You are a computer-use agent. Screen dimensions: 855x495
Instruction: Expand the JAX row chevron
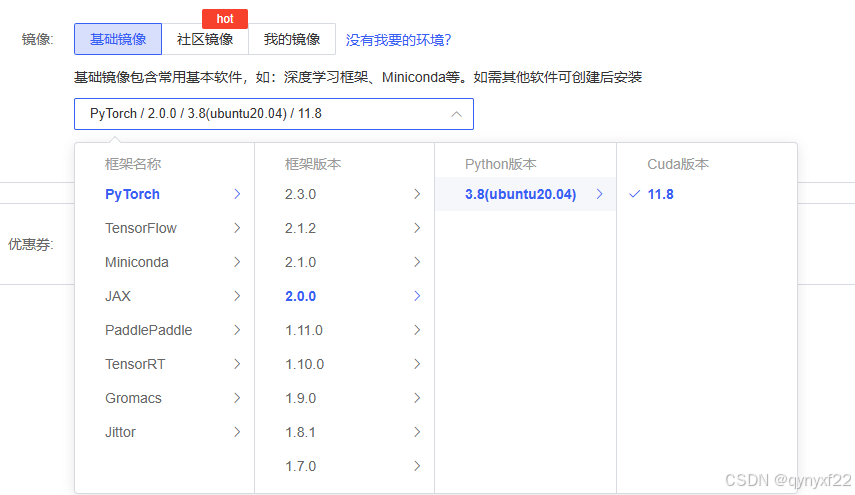click(x=237, y=296)
